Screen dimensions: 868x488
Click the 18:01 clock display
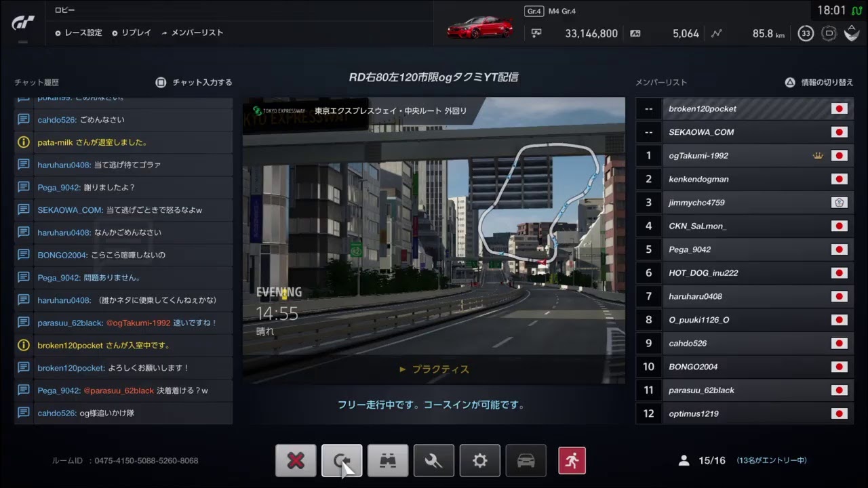[x=831, y=11]
